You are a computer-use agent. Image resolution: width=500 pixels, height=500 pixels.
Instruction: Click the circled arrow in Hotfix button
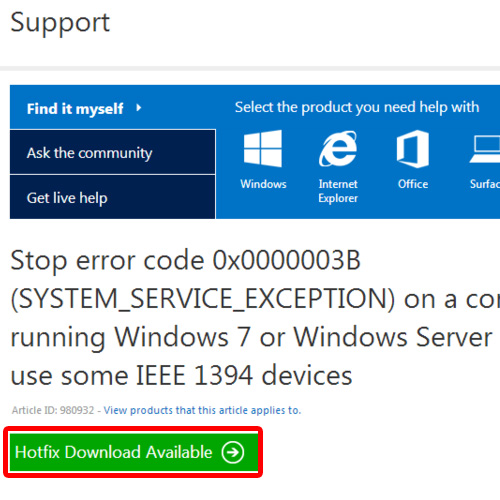point(233,452)
